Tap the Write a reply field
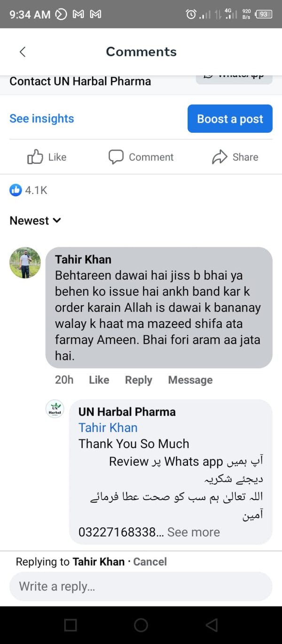The height and width of the screenshot is (644, 282). [141, 587]
